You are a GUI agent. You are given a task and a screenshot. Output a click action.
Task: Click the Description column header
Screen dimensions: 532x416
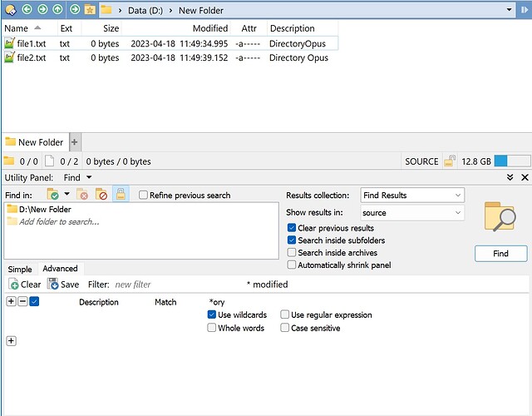point(303,28)
